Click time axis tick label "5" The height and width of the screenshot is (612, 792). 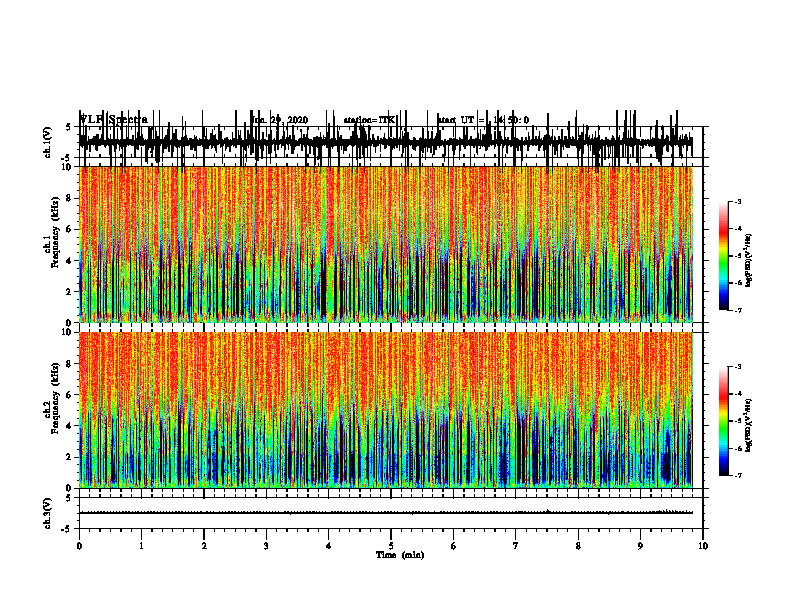[391, 546]
